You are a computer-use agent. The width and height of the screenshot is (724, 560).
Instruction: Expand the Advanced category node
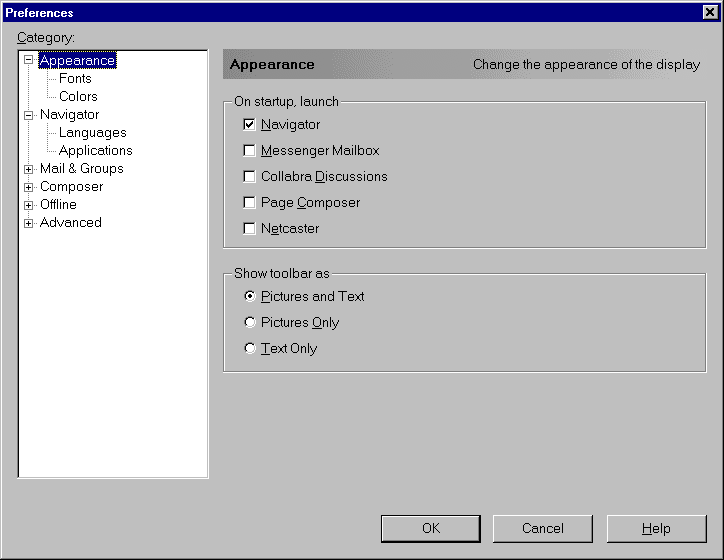(x=29, y=223)
